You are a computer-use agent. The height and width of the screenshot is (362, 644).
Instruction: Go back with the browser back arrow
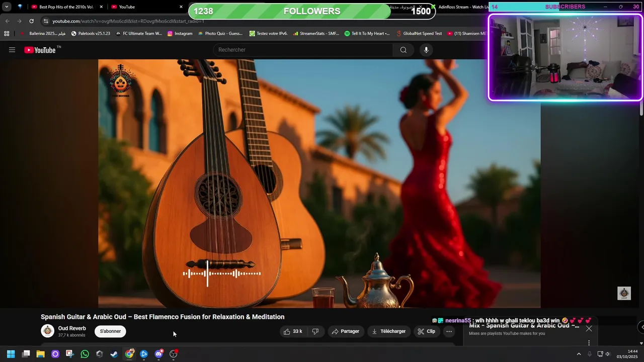click(x=7, y=21)
